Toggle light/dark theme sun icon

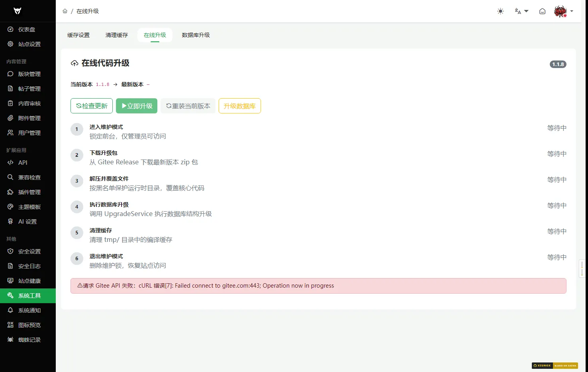(x=500, y=11)
